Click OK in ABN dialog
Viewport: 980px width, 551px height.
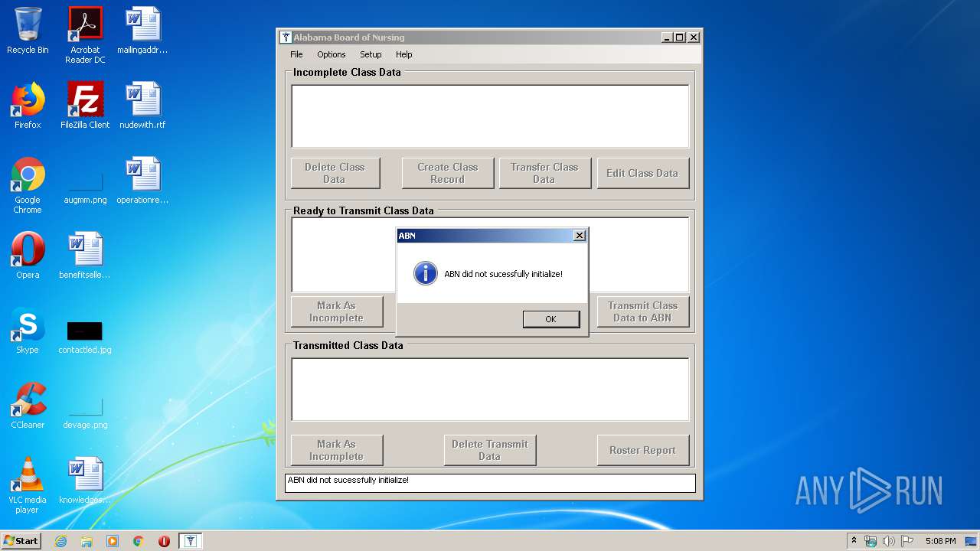(x=551, y=319)
